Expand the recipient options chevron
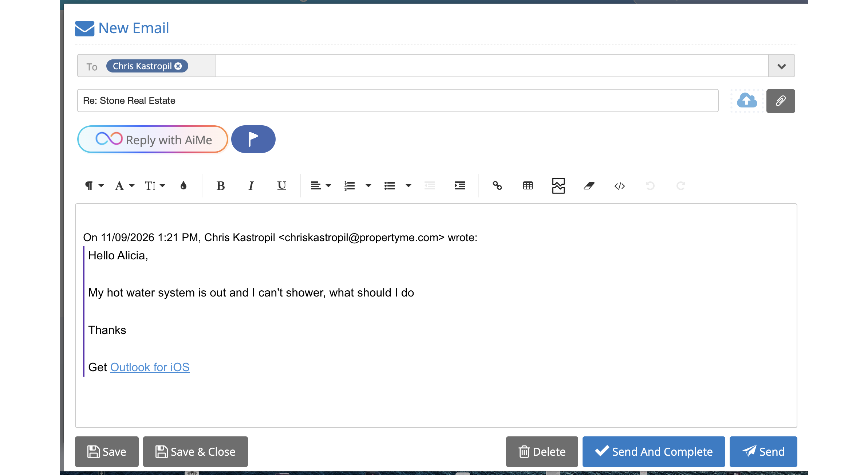Screen dimensions: 868x475 (x=781, y=66)
